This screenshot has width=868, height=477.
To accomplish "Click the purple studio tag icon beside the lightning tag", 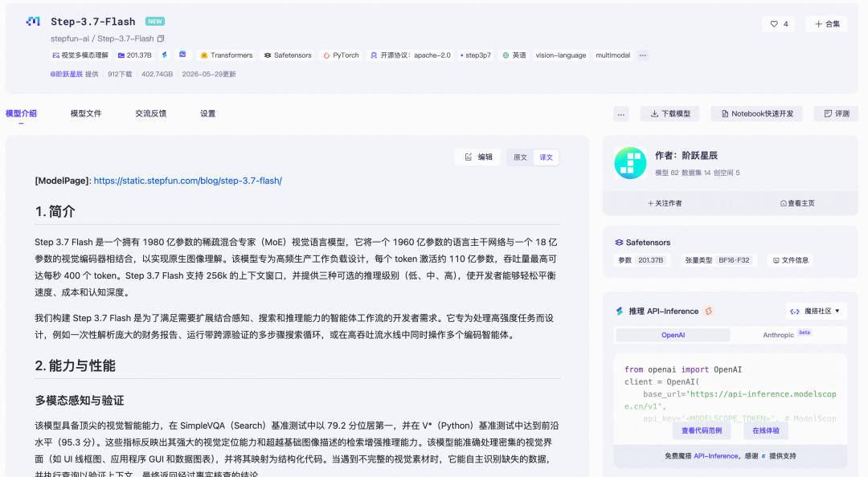I will pyautogui.click(x=182, y=55).
